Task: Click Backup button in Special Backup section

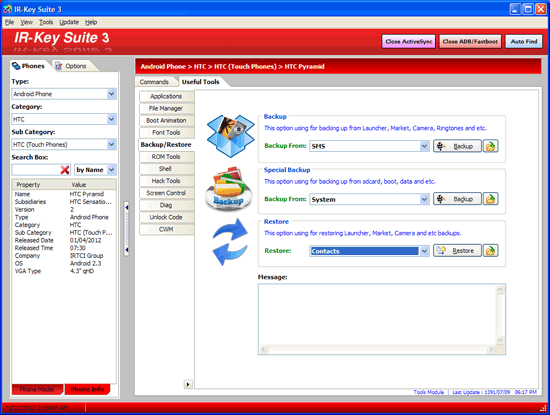Action: [x=457, y=199]
